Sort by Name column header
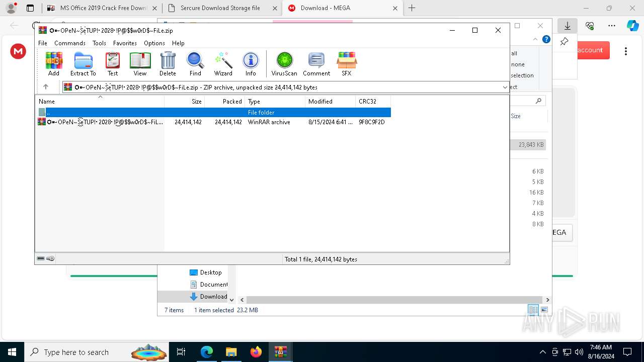 (100, 101)
